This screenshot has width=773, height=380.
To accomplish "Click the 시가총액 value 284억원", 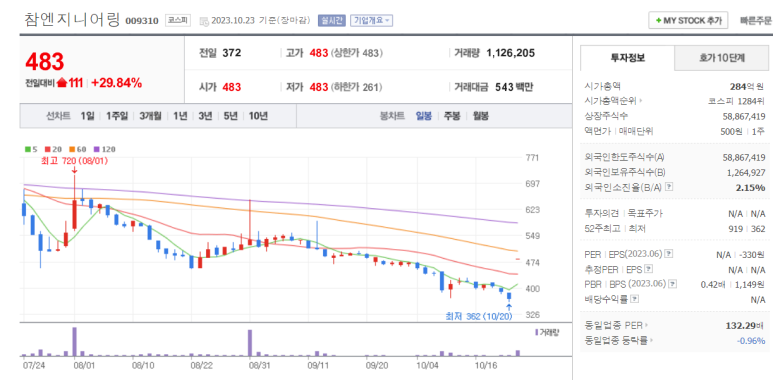I will tap(747, 86).
